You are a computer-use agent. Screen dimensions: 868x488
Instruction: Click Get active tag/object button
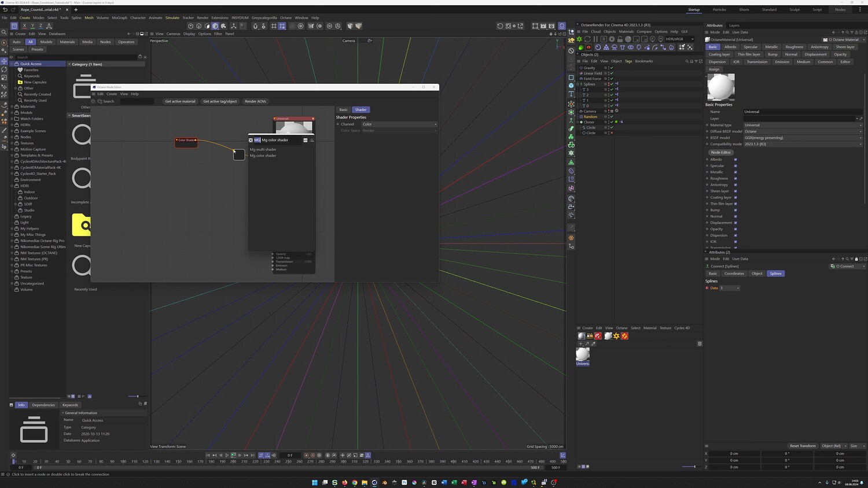pyautogui.click(x=220, y=101)
